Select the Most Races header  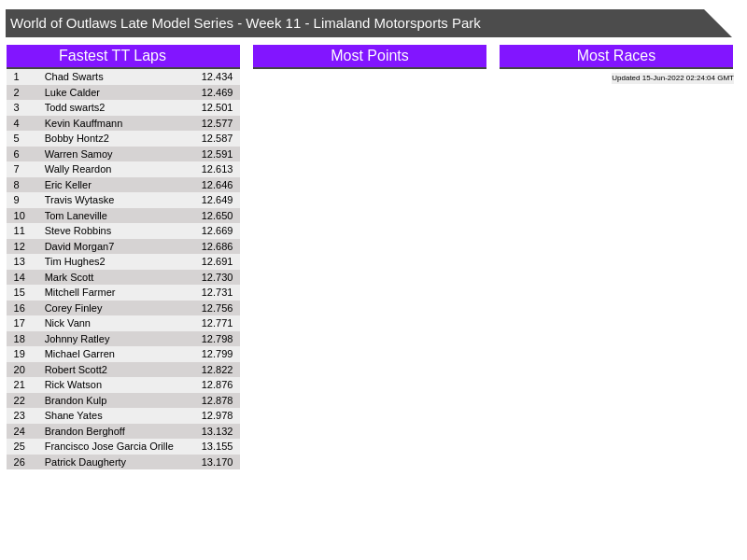pyautogui.click(x=615, y=56)
